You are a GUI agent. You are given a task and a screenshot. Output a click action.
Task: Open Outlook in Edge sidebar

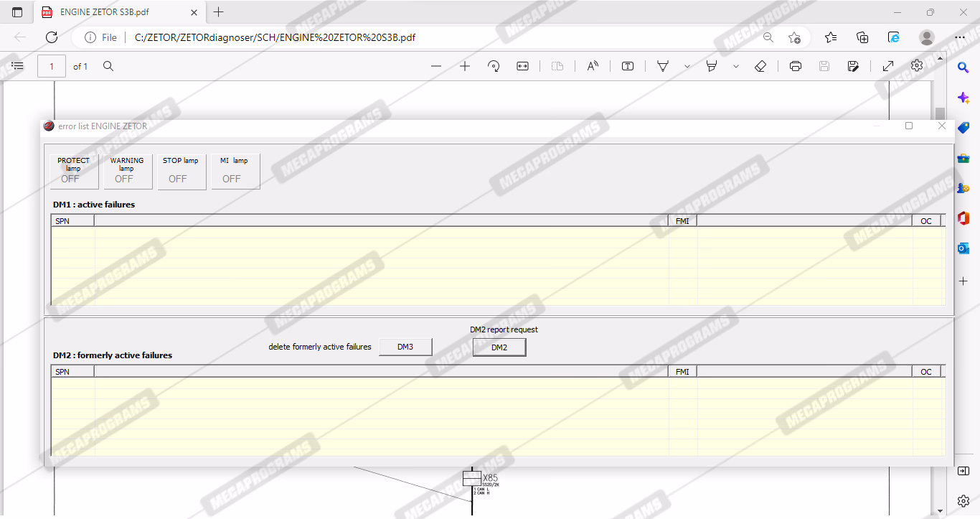click(x=963, y=248)
